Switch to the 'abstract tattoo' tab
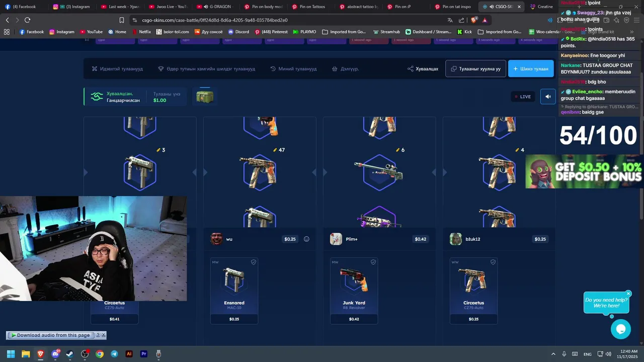Image resolution: width=644 pixels, height=362 pixels. point(358,7)
